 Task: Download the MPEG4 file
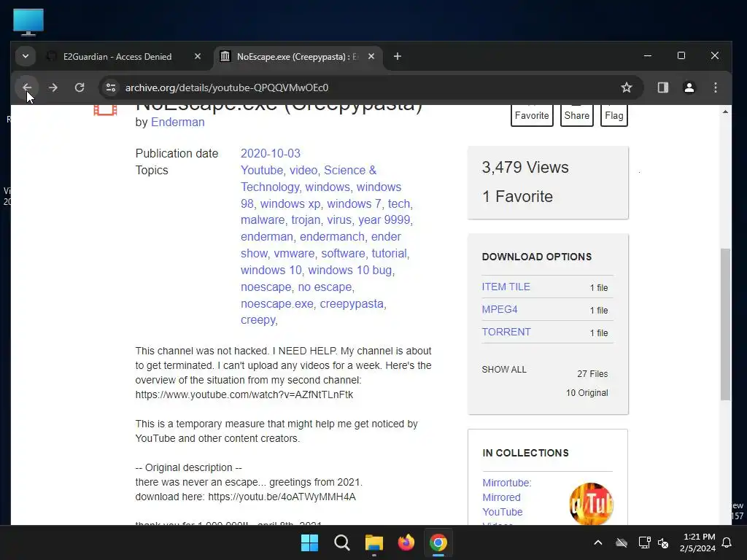499,309
